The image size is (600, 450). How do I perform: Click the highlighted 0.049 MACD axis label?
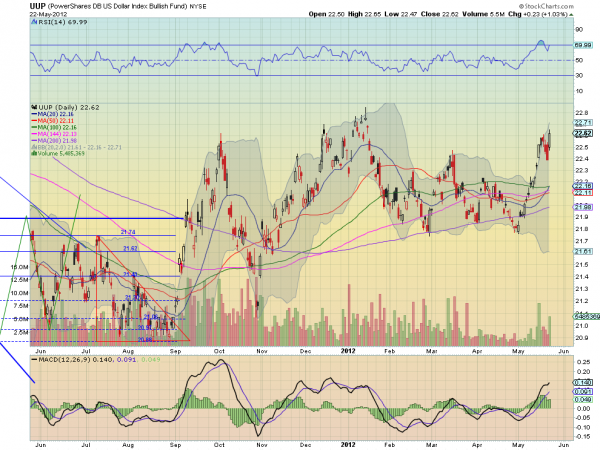click(x=583, y=399)
